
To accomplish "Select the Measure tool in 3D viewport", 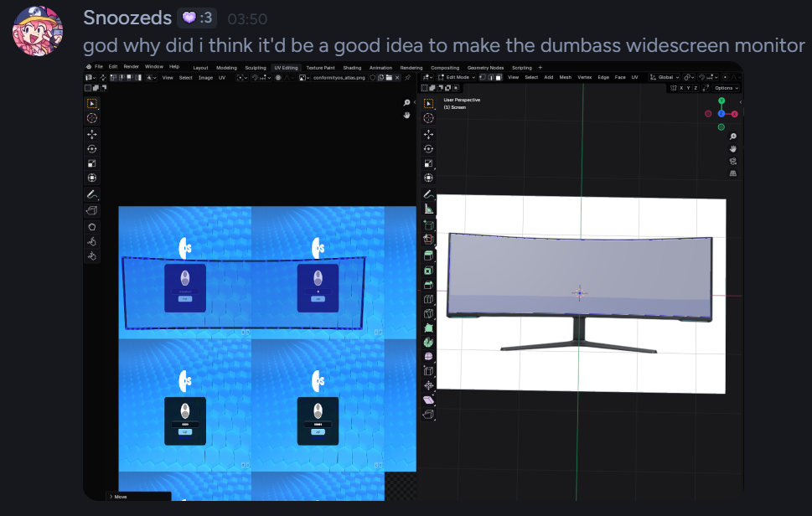I will pyautogui.click(x=428, y=209).
